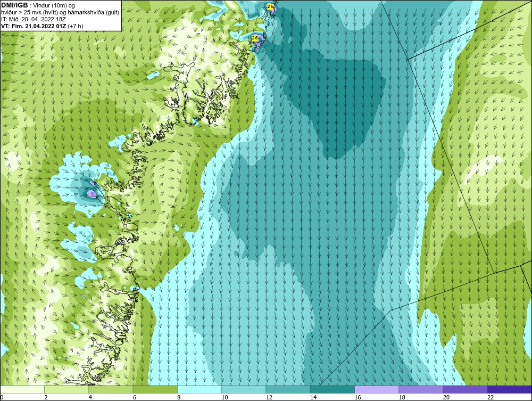Viewport: 532px width, 401px height.
Task: Choose the 12–14 m/s teal legend swatch
Action: tap(288, 389)
